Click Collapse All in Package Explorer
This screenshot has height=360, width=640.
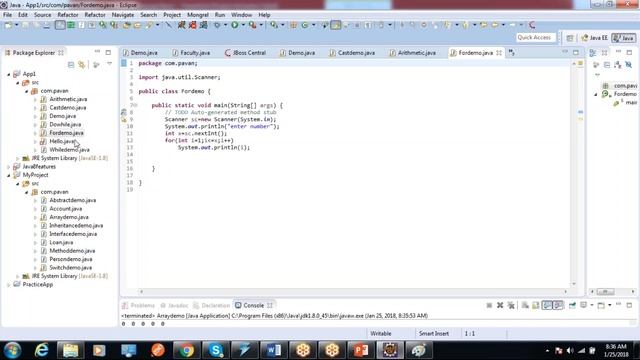[x=71, y=64]
